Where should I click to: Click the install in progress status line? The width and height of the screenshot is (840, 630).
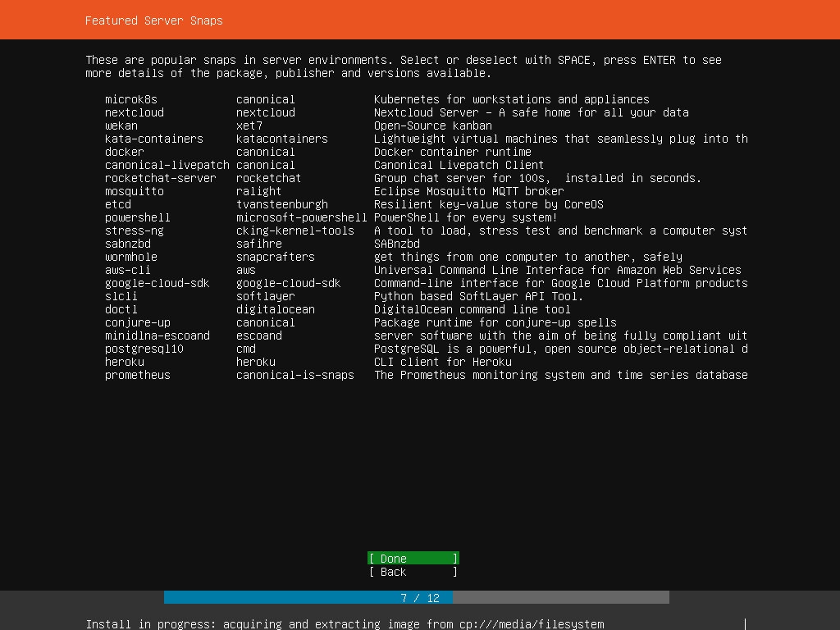click(x=345, y=624)
